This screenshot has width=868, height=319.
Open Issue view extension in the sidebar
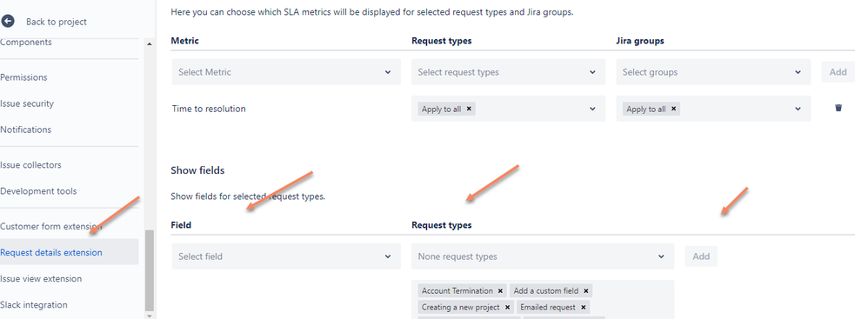(41, 279)
